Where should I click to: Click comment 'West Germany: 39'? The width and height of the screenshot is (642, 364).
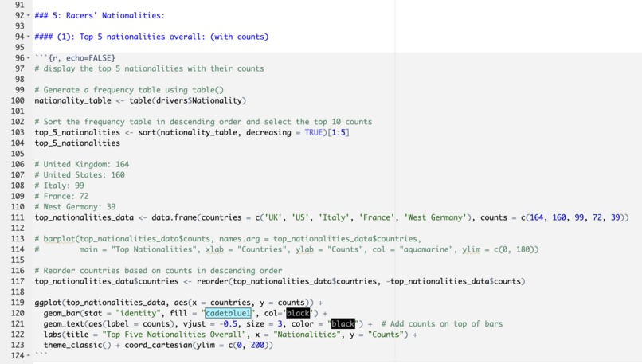pos(80,207)
